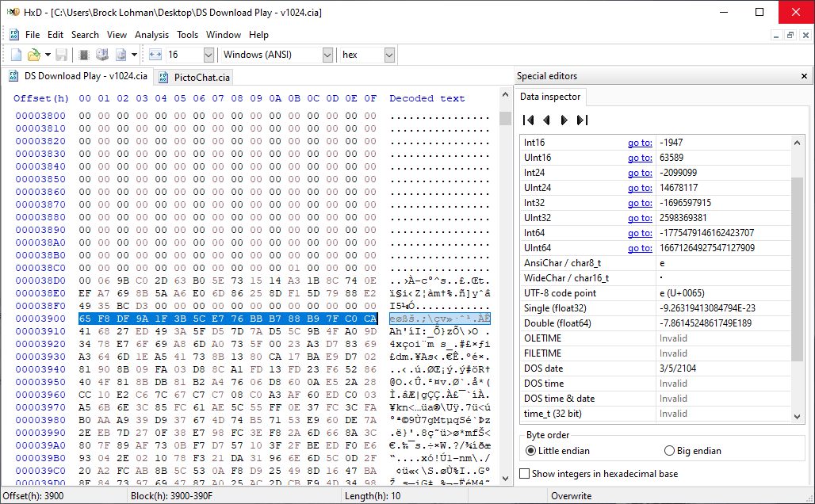
Task: Close the Special editors panel
Action: 804,76
